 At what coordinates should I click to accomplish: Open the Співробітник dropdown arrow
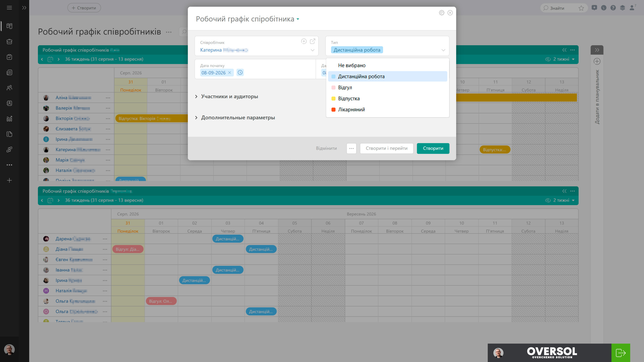point(312,50)
